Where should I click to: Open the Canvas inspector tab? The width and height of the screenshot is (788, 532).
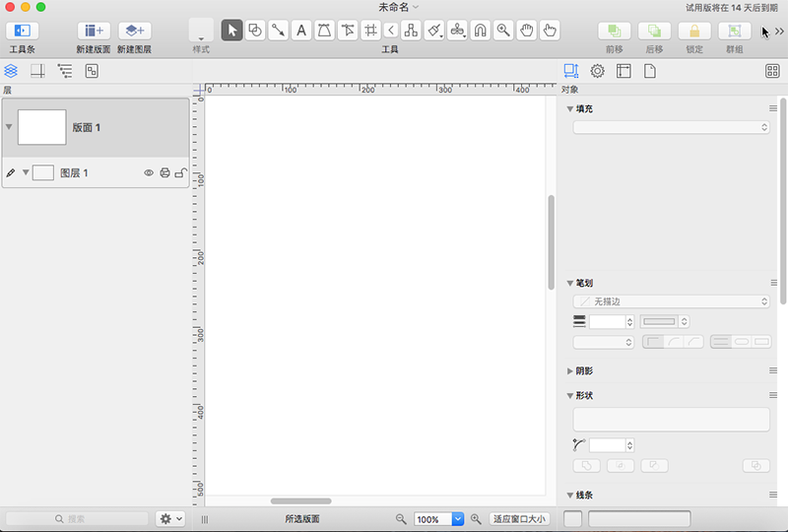pyautogui.click(x=624, y=71)
